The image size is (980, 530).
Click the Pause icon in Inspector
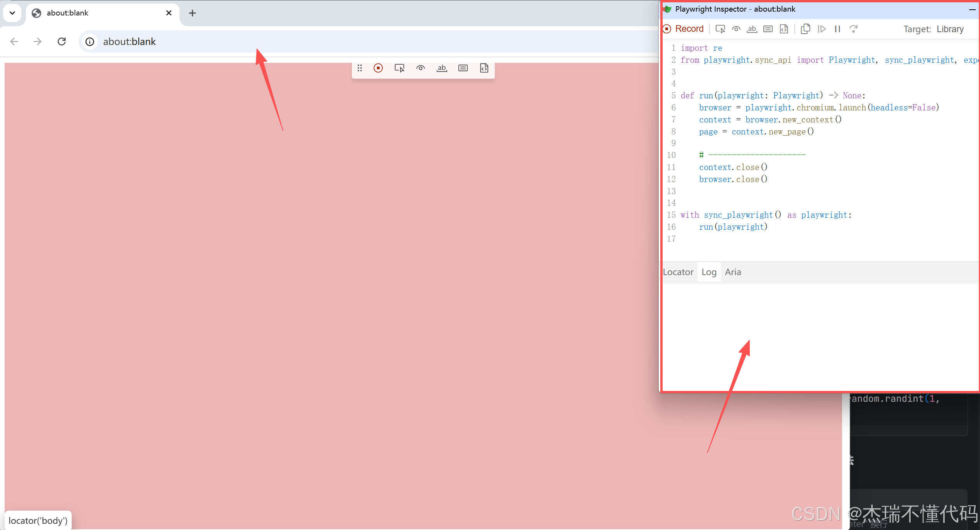[837, 29]
